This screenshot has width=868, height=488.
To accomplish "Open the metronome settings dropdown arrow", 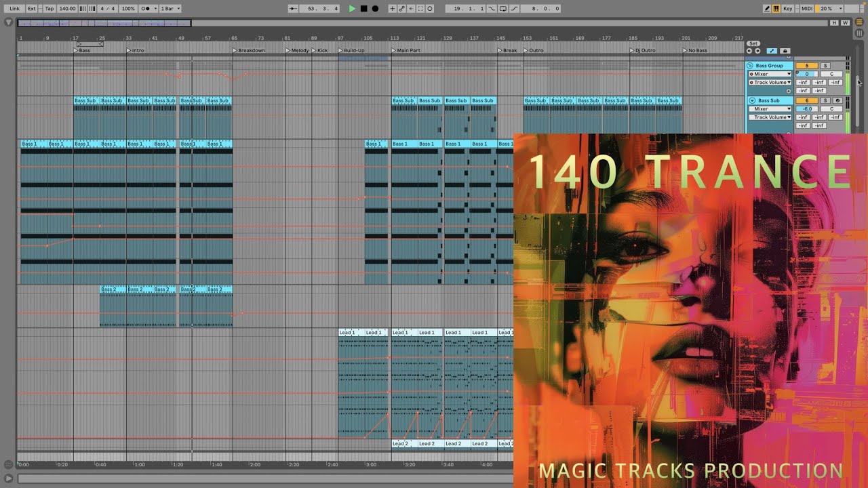I will (155, 9).
